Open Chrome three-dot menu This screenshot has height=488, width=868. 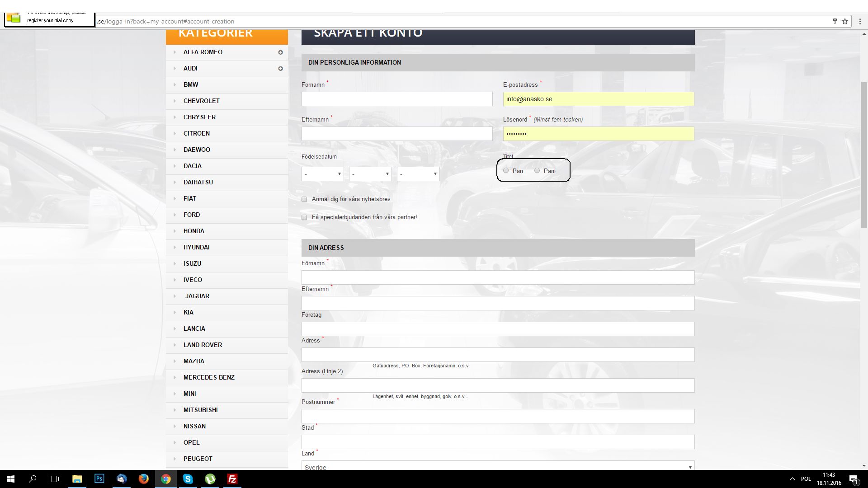click(860, 21)
